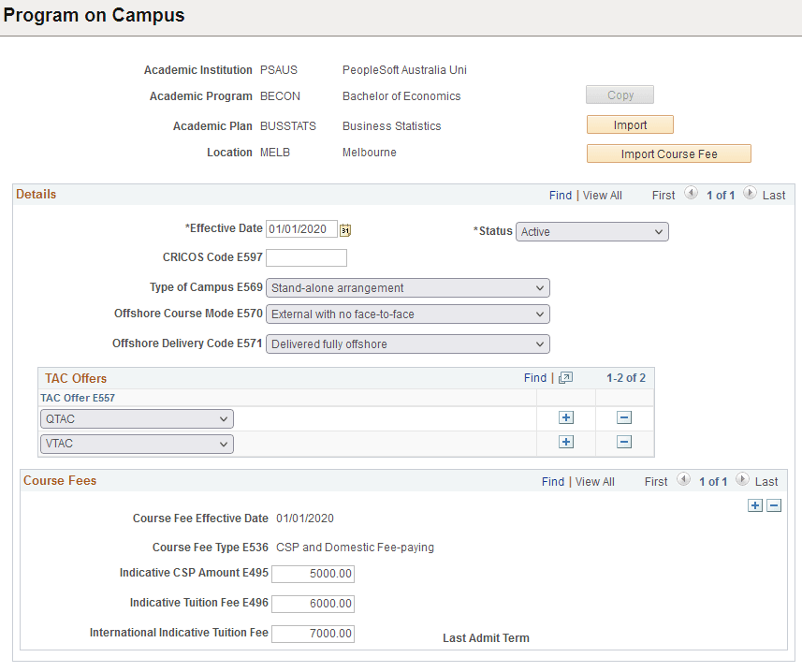The image size is (802, 672).
Task: Delete the current Course Fees row
Action: [773, 505]
